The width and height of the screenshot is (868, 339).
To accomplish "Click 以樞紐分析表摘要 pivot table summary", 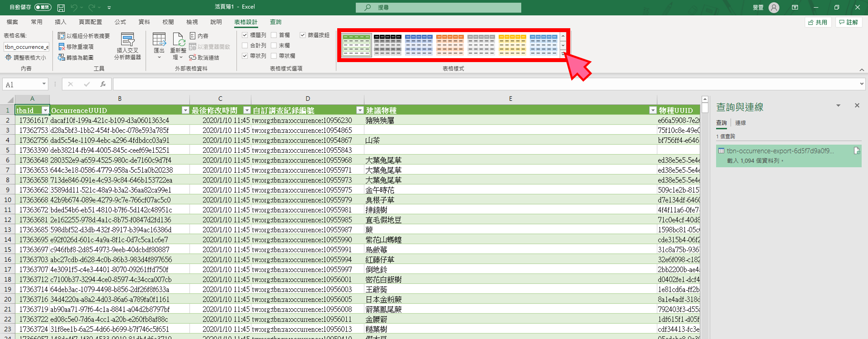I will click(x=84, y=36).
